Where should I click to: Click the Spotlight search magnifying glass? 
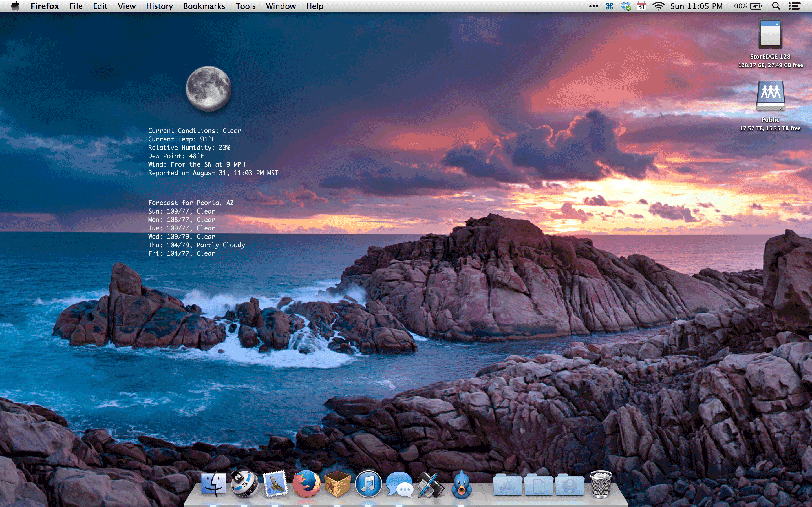tap(775, 6)
